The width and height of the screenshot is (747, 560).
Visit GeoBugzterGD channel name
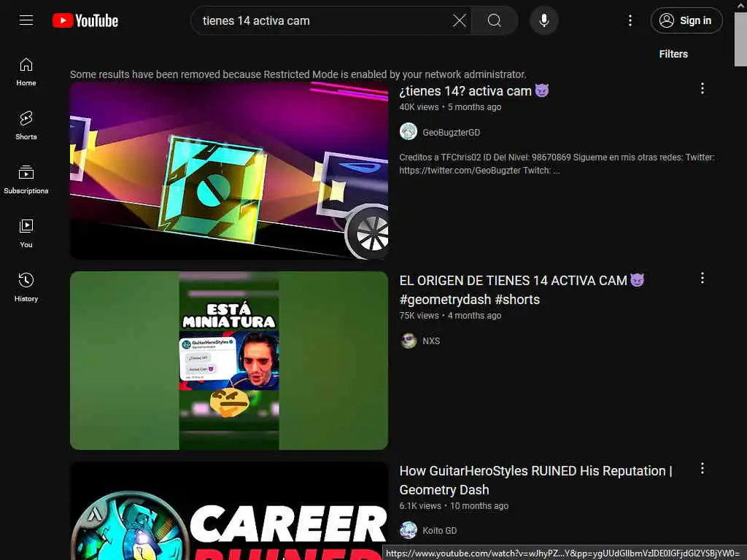click(451, 133)
